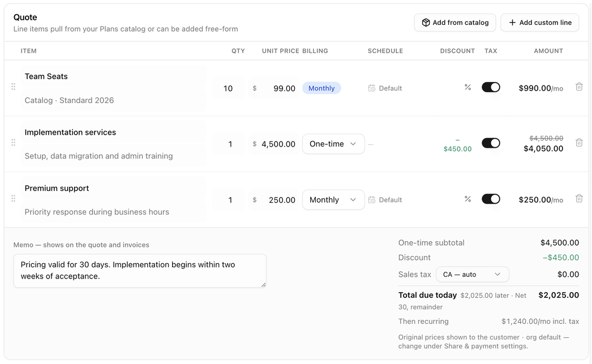The height and width of the screenshot is (364, 592).
Task: Remove the Implementation services line item
Action: click(579, 143)
